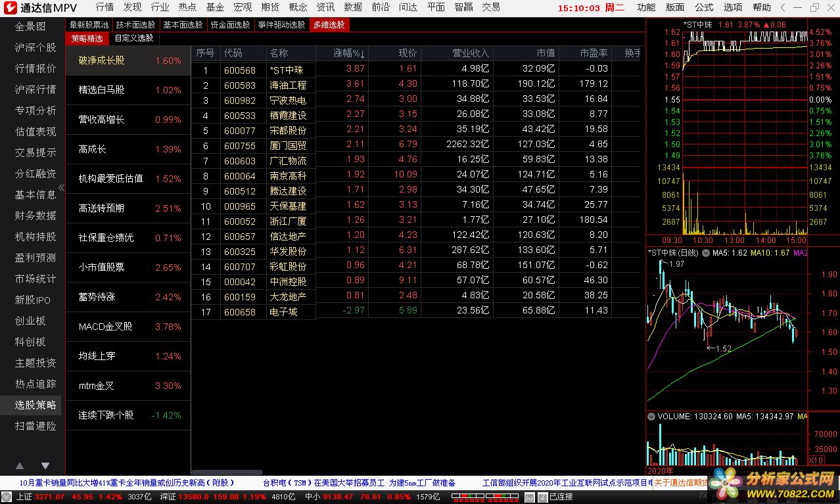Open the 工信部 news headline in ticker
The height and width of the screenshot is (504, 840).
pyautogui.click(x=567, y=482)
